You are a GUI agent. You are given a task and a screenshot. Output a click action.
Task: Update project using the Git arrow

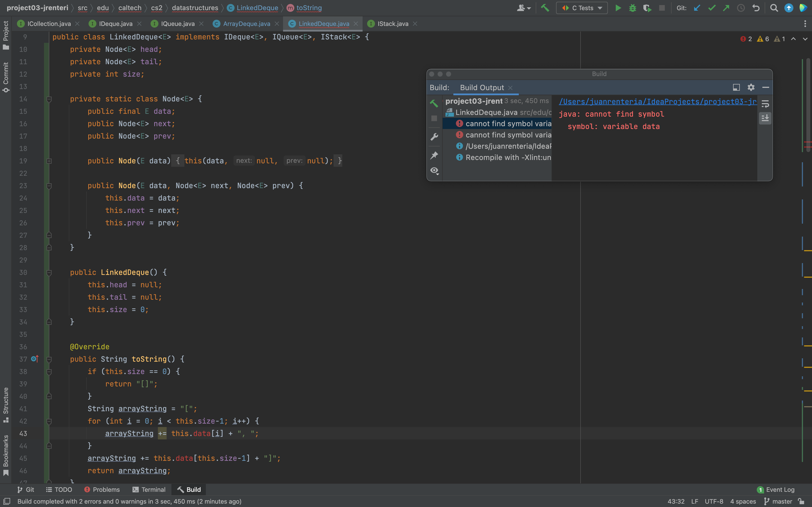coord(697,8)
